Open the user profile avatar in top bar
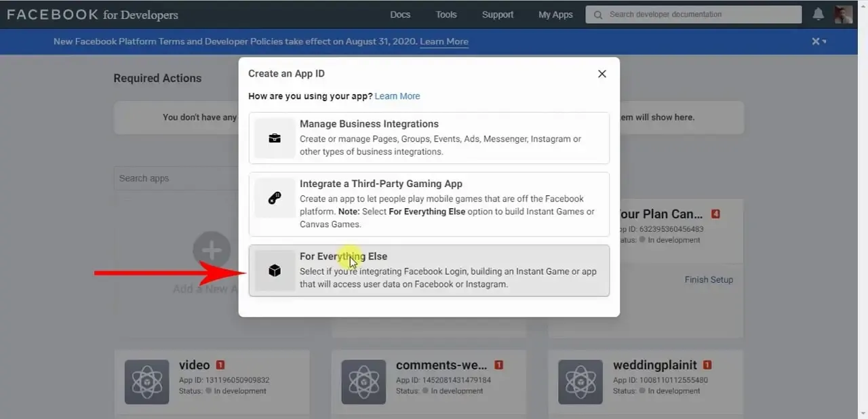The width and height of the screenshot is (868, 419). (x=844, y=14)
